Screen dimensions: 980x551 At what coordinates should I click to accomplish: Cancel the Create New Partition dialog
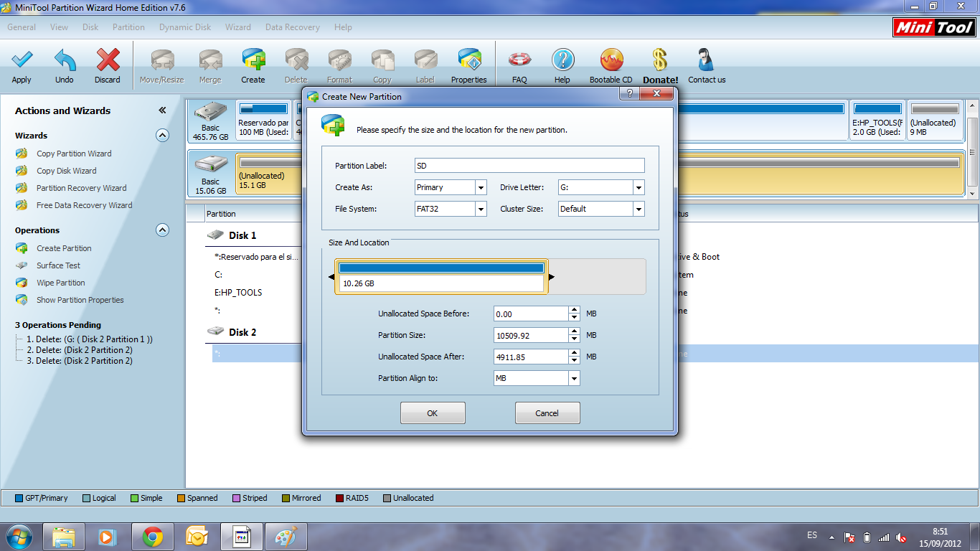point(547,413)
